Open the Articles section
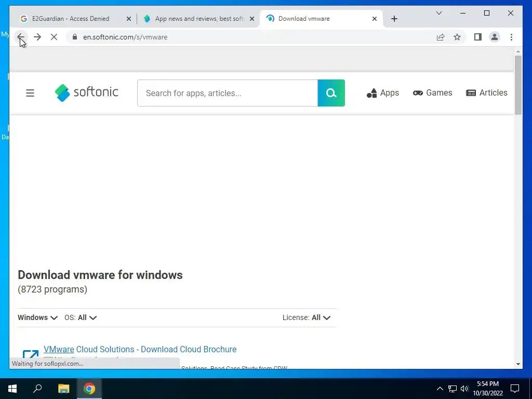532x399 pixels. [x=486, y=93]
